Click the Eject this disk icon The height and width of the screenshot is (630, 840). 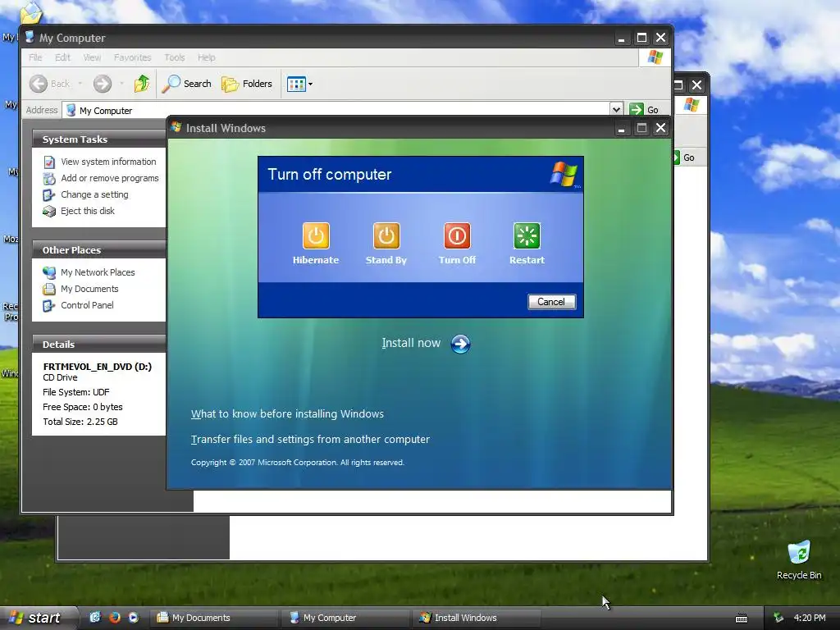pyautogui.click(x=49, y=211)
